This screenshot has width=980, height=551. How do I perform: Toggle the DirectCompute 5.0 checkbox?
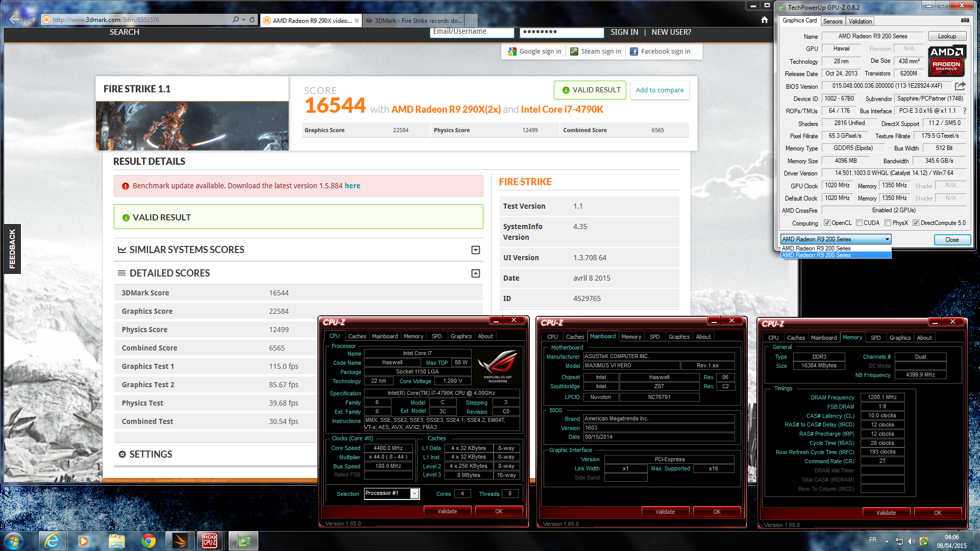click(x=916, y=223)
